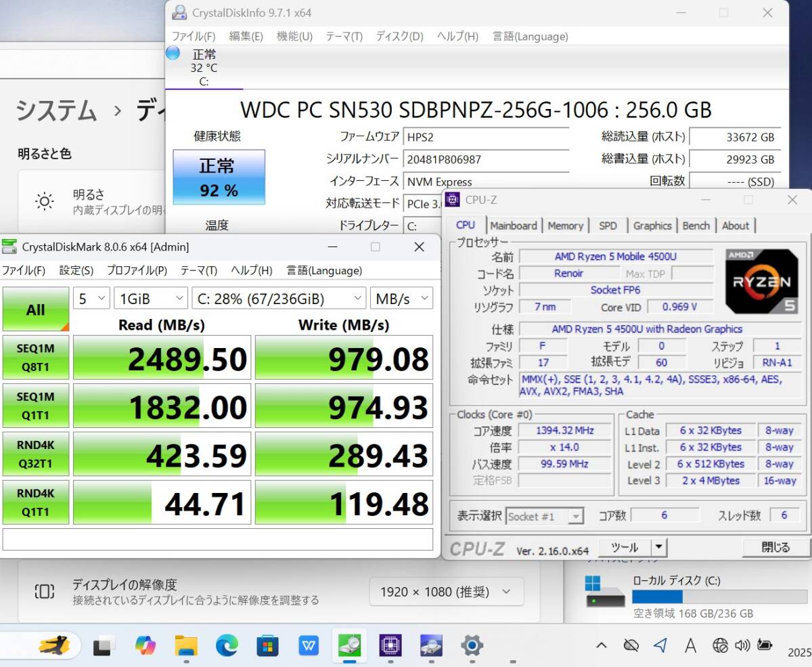
Task: Expand the display resolution 1920 × 1080 dropdown
Action: 447,592
